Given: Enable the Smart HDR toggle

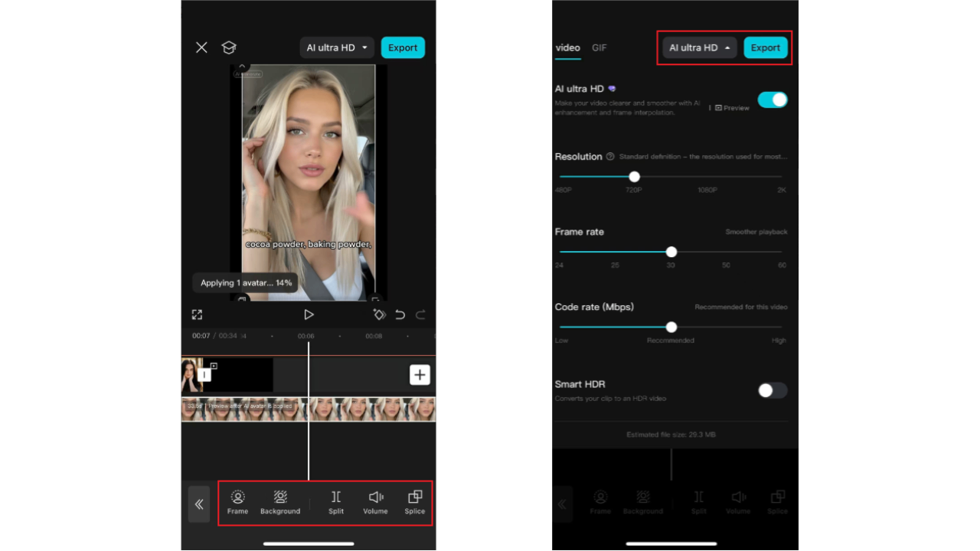Looking at the screenshot, I should click(772, 390).
